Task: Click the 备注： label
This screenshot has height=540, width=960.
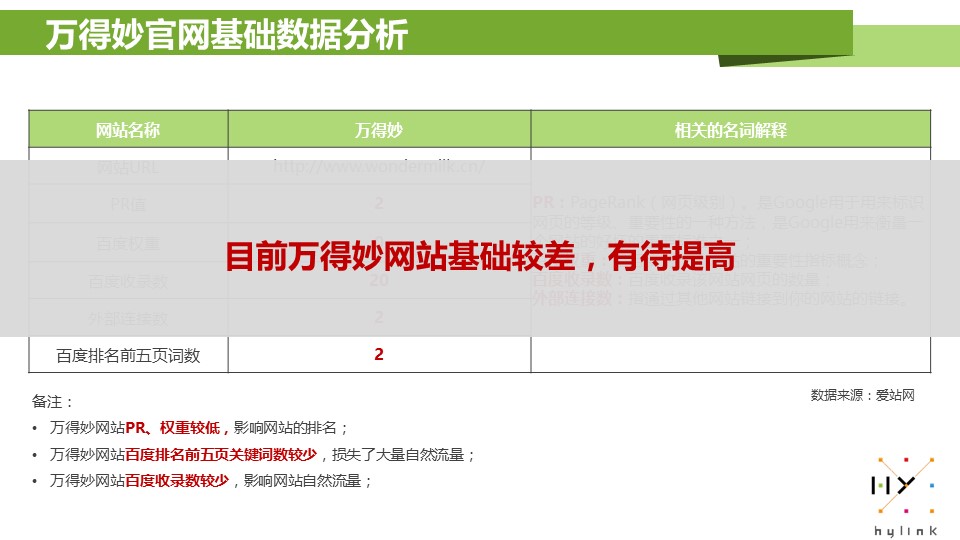Action: [53, 401]
